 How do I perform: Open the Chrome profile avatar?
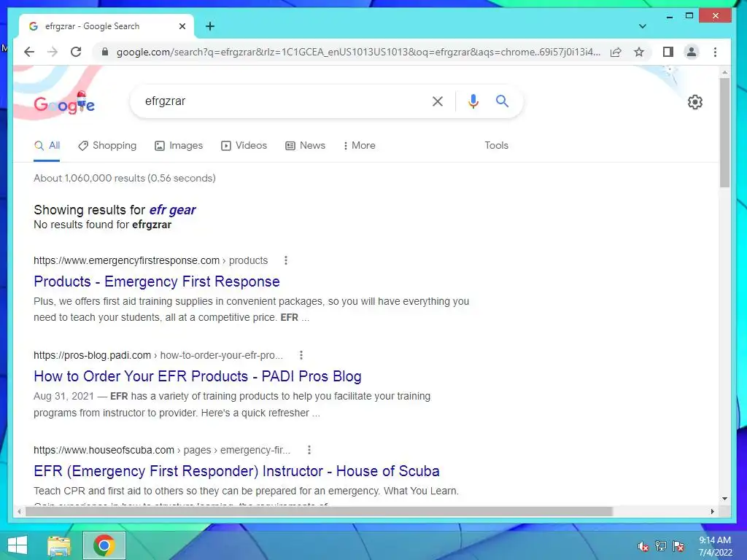pyautogui.click(x=692, y=52)
